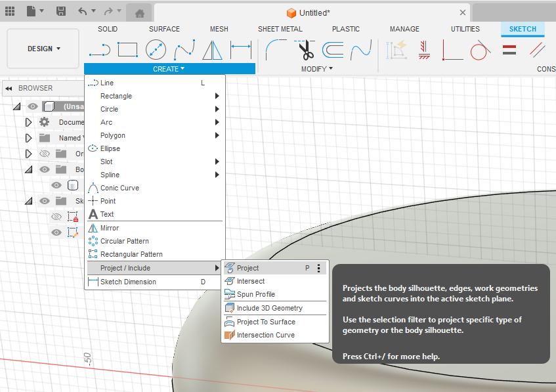Hide the Bodies folder eye
556x392 pixels.
pos(45,169)
